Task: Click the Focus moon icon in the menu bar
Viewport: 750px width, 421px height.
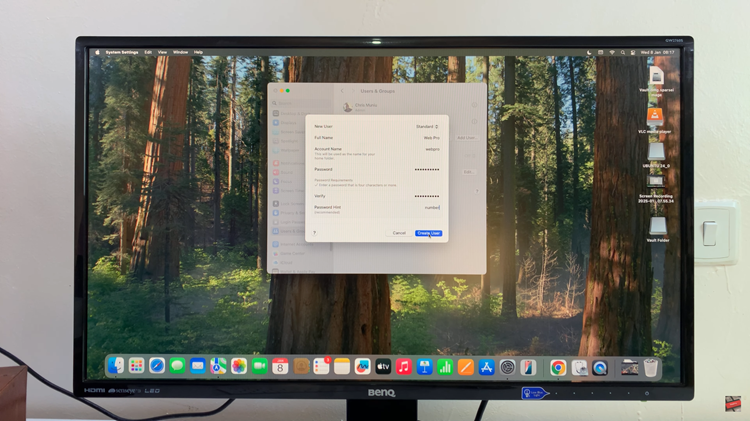Action: (x=589, y=53)
